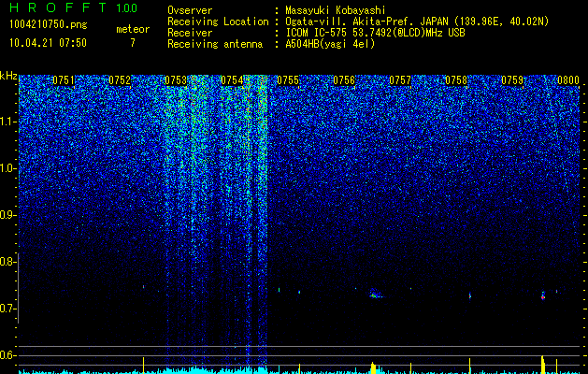Viewport: 588px width, 374px height.
Task: Click the 0759 time marker
Action: click(x=512, y=80)
